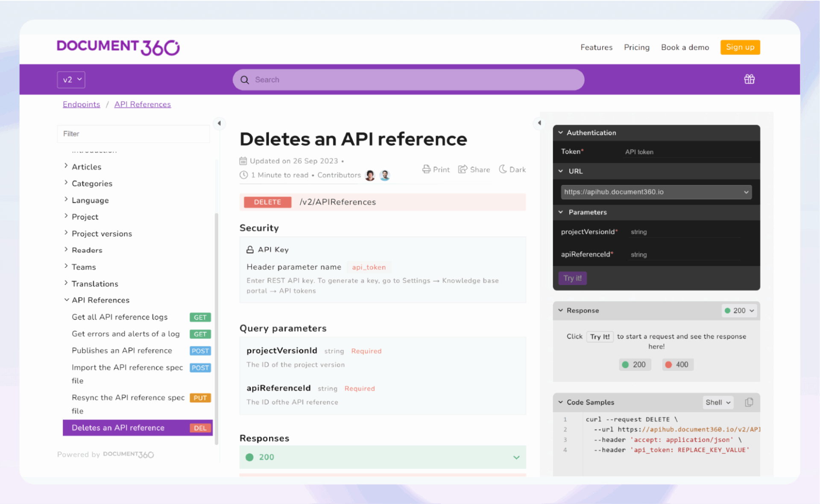The width and height of the screenshot is (820, 504).
Task: Click the Print icon
Action: (x=426, y=169)
